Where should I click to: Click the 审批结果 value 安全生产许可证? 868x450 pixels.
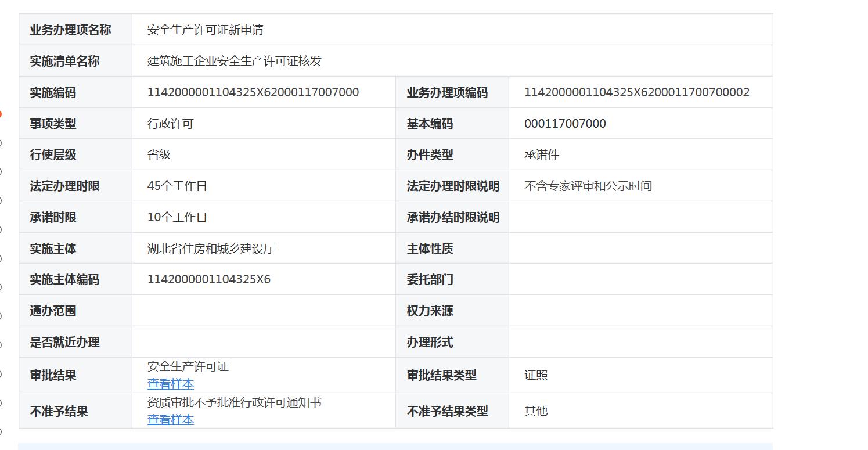click(188, 366)
